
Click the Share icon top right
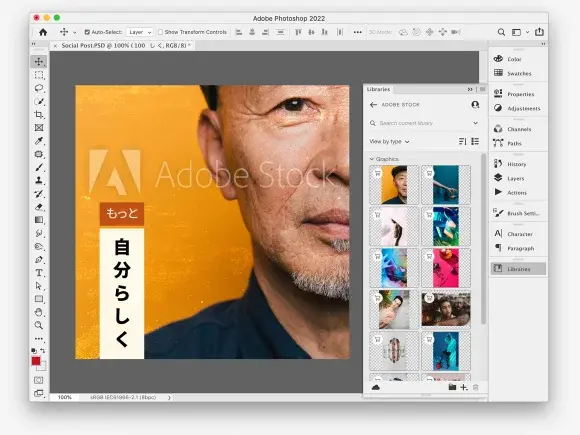pyautogui.click(x=539, y=32)
